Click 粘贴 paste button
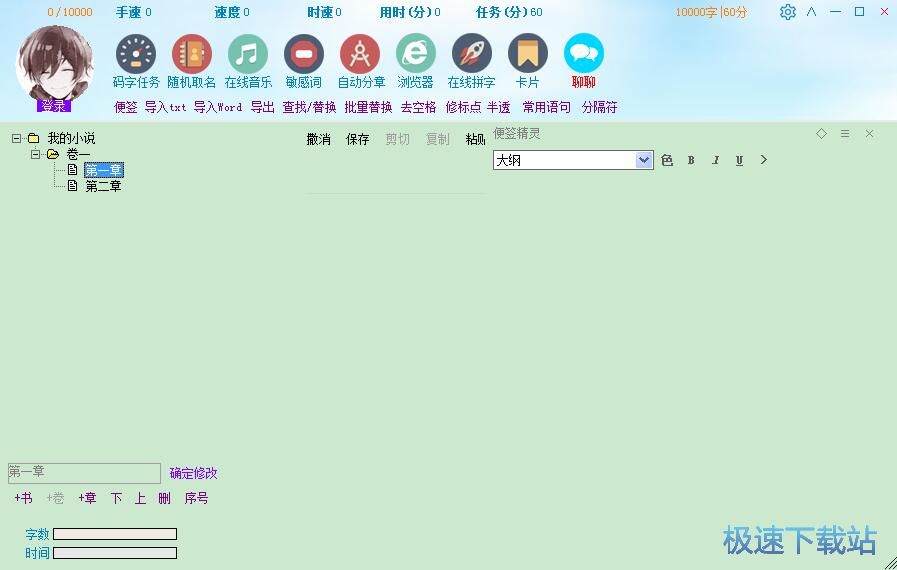 (x=475, y=139)
